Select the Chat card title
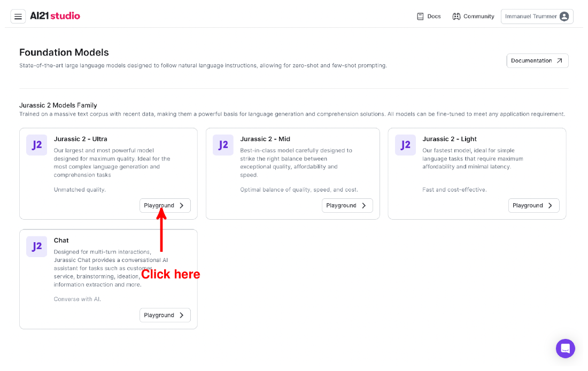The image size is (588, 371). pos(61,241)
